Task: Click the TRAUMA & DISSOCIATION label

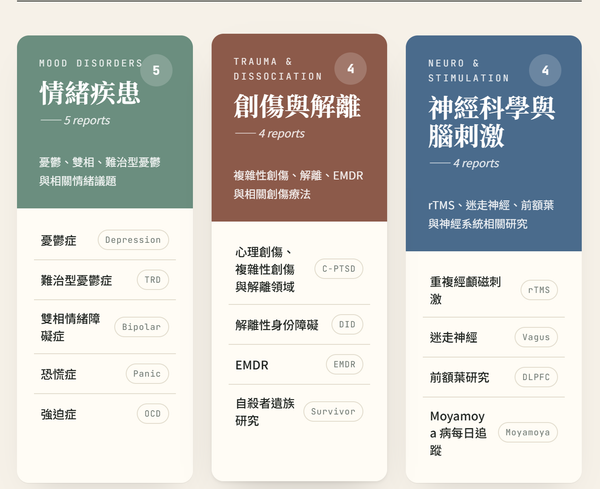Action: pyautogui.click(x=278, y=69)
